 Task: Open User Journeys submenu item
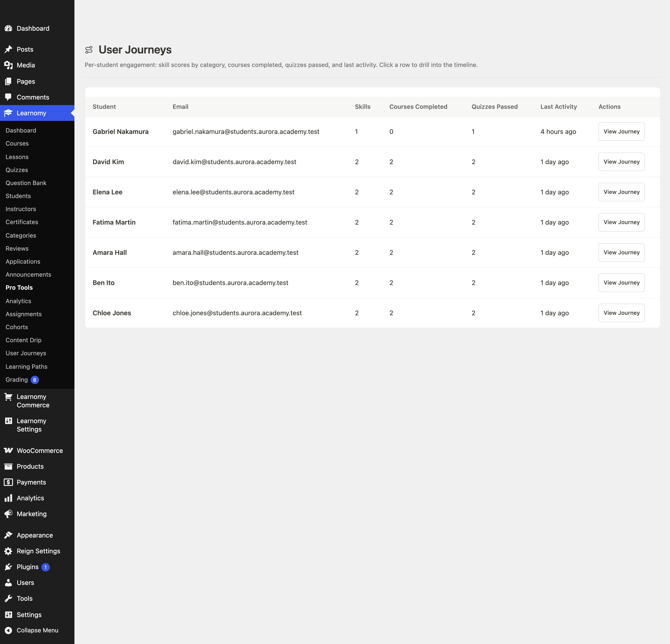[26, 353]
